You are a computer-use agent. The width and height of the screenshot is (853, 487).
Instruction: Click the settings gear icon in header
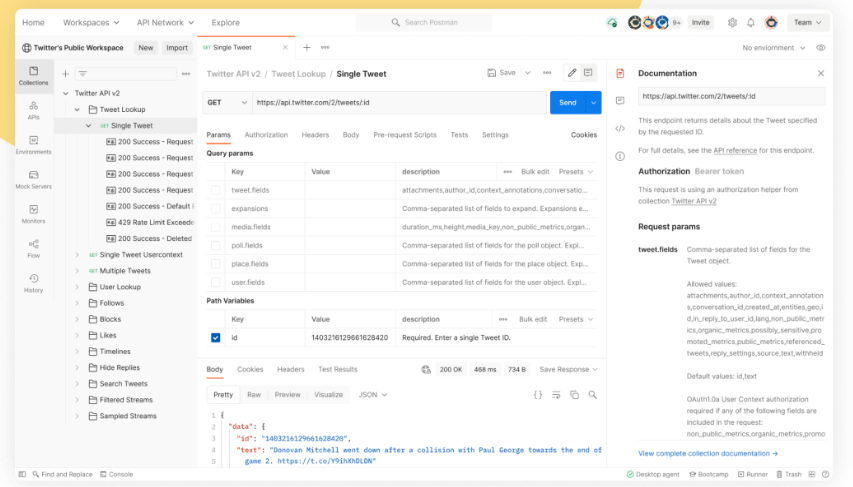[732, 22]
